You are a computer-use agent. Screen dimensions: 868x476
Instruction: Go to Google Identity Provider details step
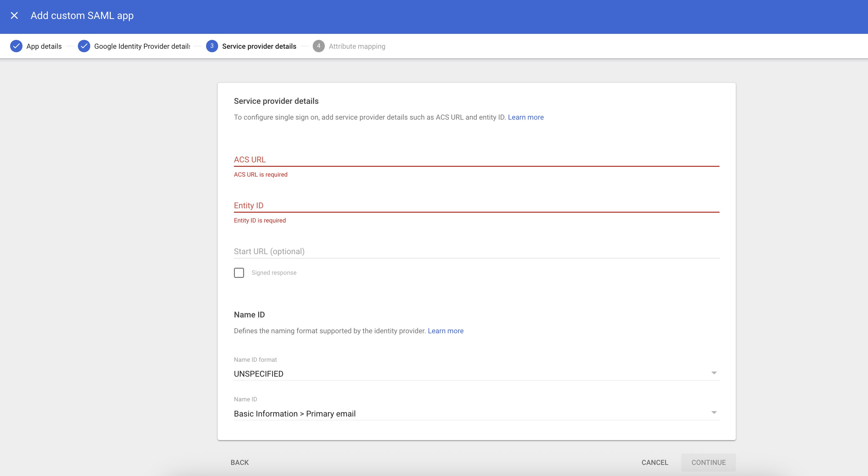[x=142, y=46]
